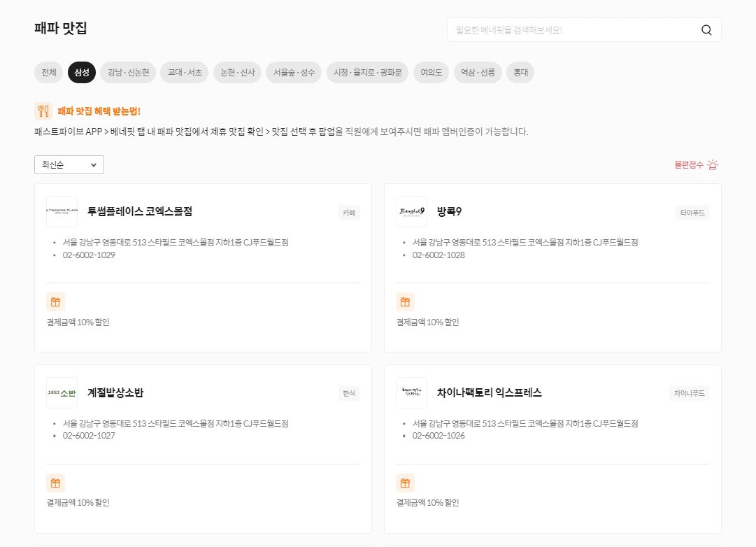This screenshot has height=547, width=756.
Task: Click the address line in 차이나팩토리 card
Action: (x=525, y=423)
